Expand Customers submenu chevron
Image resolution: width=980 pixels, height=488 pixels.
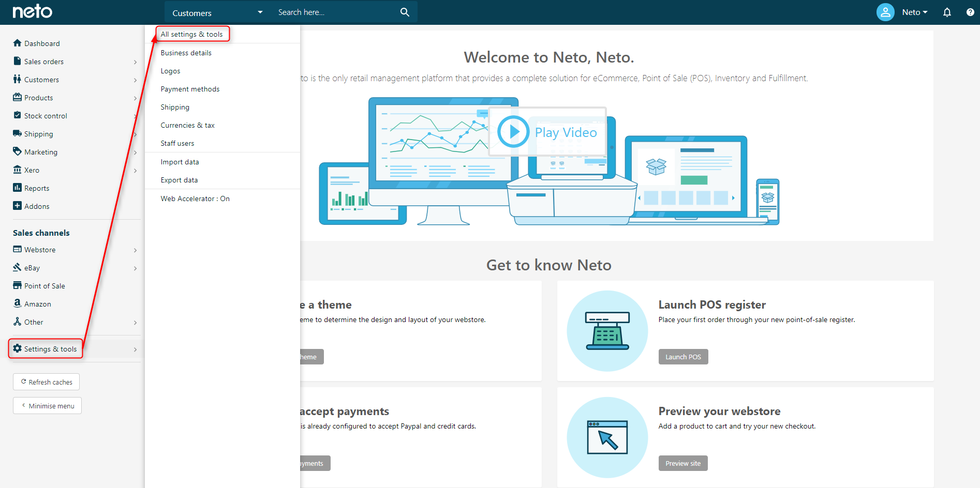coord(135,80)
